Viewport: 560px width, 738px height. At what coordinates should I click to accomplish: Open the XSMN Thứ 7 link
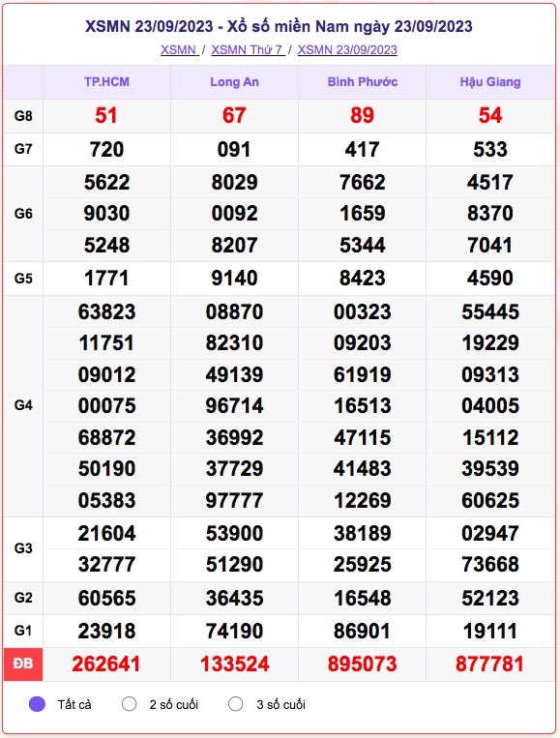pyautogui.click(x=248, y=49)
